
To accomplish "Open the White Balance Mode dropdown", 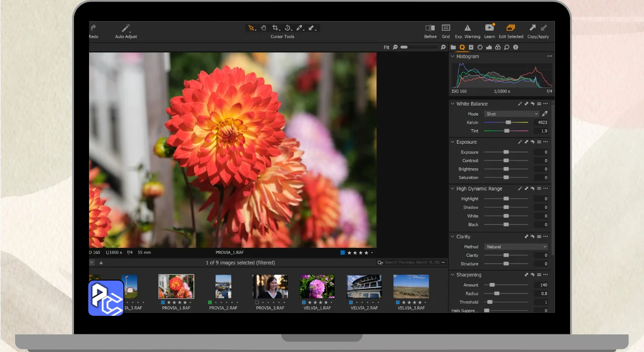I will tap(512, 114).
